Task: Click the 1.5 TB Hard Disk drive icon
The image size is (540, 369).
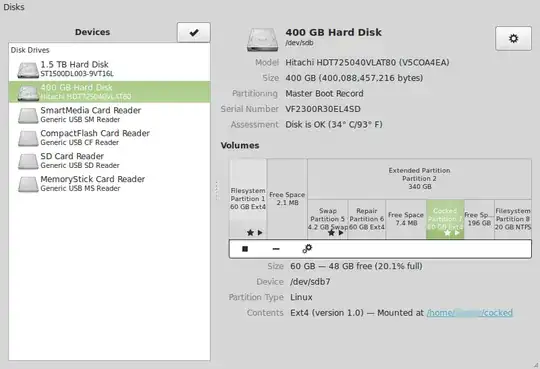Action: [x=28, y=70]
